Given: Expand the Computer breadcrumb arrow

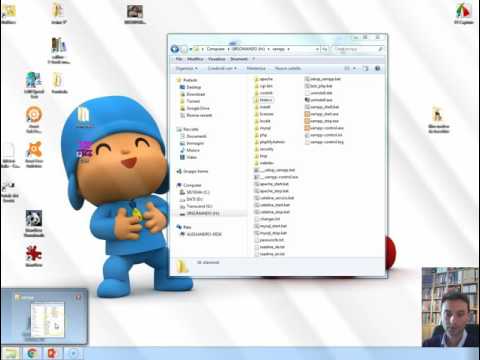Looking at the screenshot, I should (228, 49).
